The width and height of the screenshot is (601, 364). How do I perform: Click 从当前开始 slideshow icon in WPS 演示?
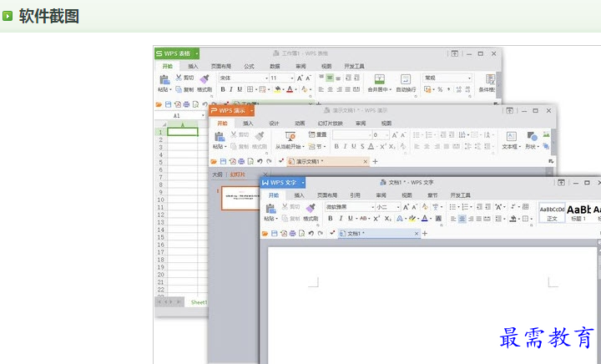point(290,136)
